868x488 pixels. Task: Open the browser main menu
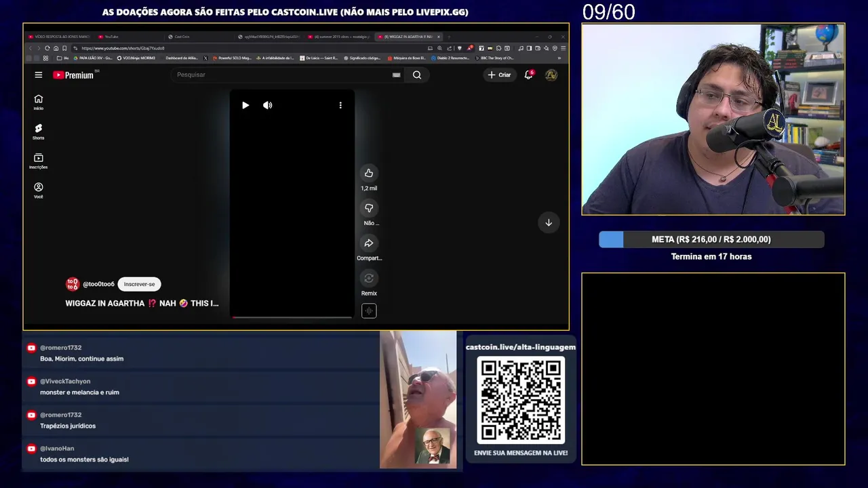(x=563, y=48)
